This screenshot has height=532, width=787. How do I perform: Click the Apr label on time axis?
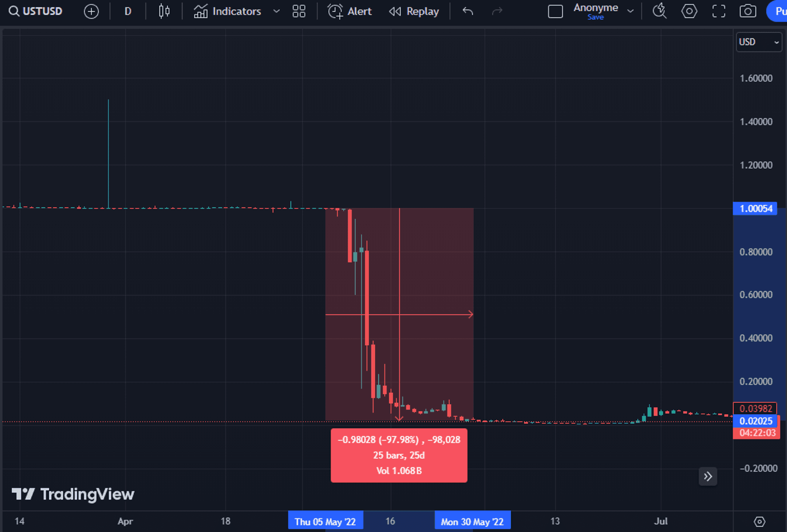[125, 521]
